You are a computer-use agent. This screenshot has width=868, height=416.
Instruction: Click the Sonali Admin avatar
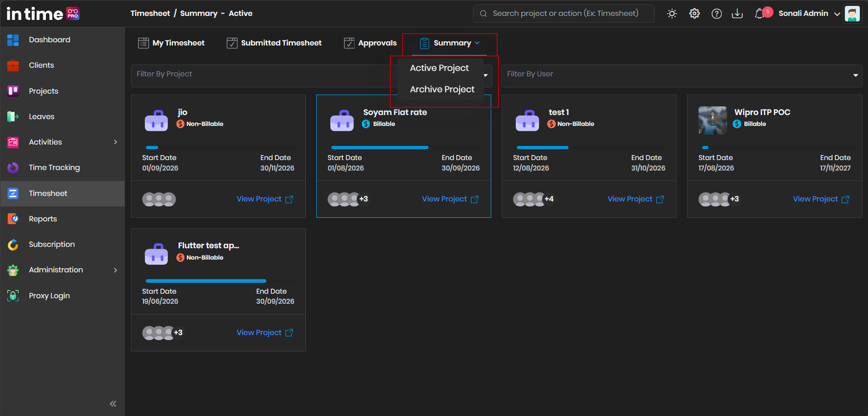pyautogui.click(x=852, y=14)
